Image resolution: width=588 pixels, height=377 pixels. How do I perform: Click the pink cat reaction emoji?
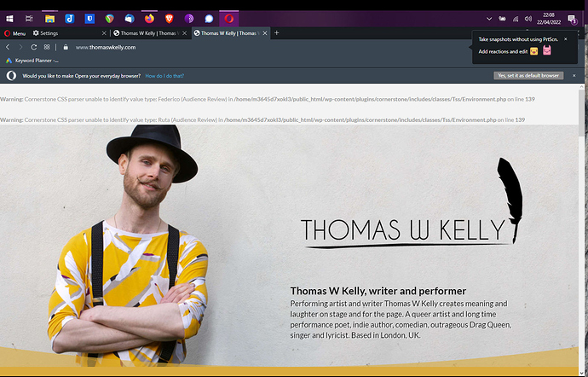click(547, 50)
